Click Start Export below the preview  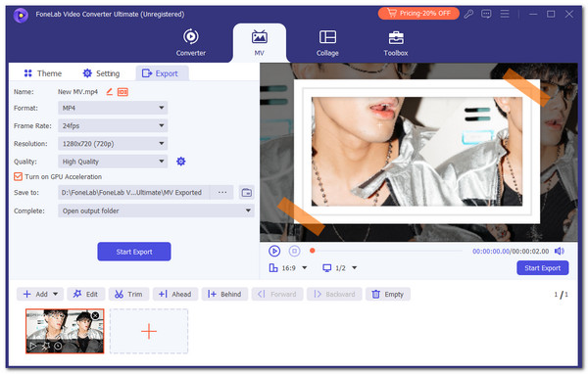tap(543, 268)
